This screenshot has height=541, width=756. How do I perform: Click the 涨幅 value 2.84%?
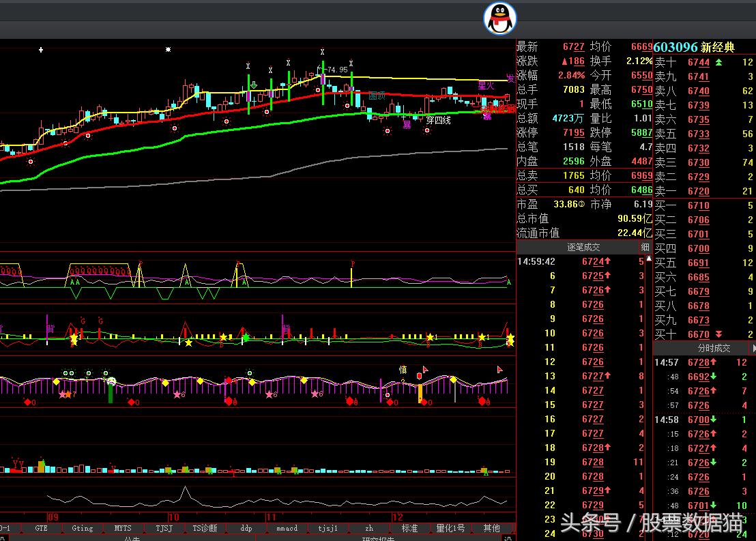point(571,75)
